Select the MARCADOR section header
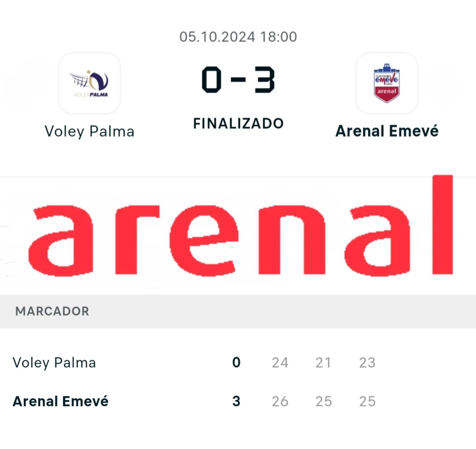The width and height of the screenshot is (476, 449). (52, 311)
